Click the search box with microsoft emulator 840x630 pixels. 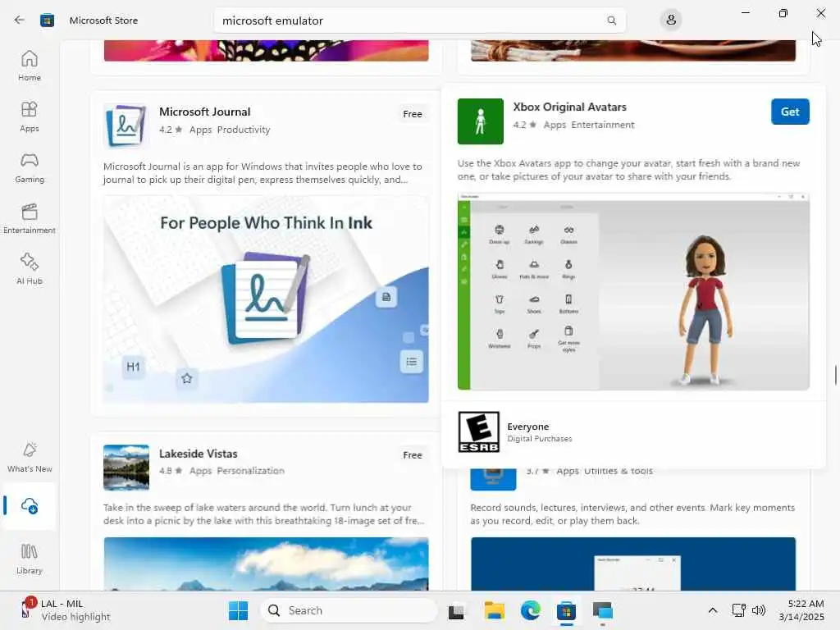tap(419, 21)
